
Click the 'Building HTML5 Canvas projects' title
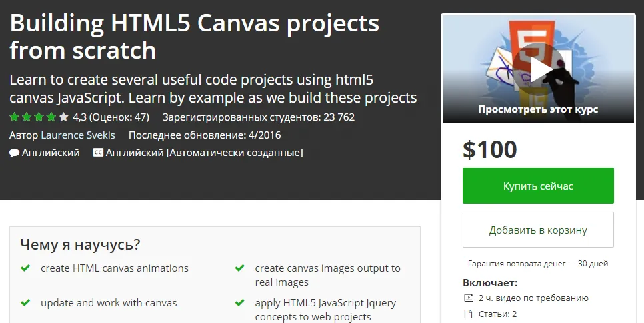tap(194, 24)
